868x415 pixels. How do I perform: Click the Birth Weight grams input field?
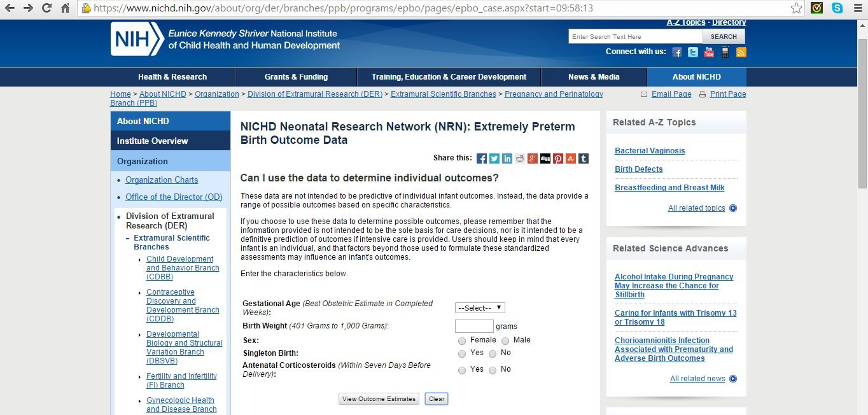point(473,325)
